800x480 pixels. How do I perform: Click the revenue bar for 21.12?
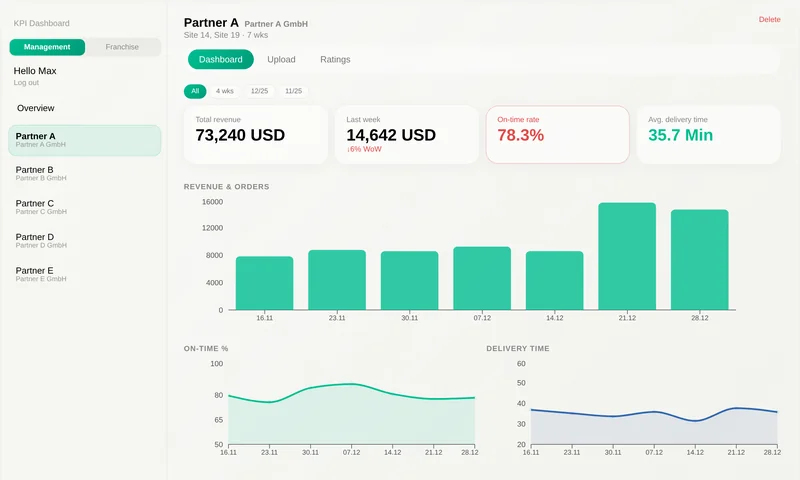627,257
